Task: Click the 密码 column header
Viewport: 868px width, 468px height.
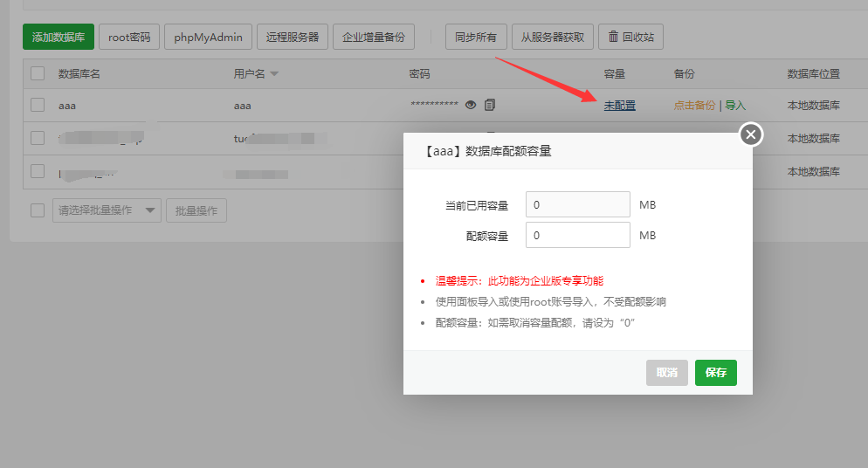Action: pos(419,73)
